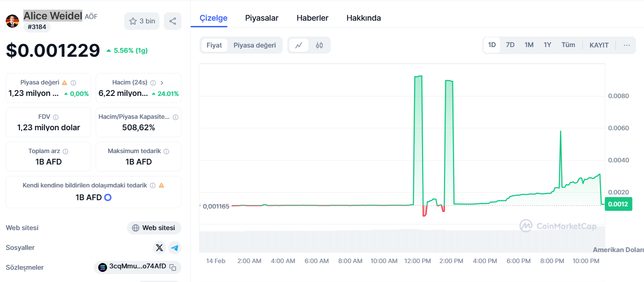Open the Telegram social icon
The height and width of the screenshot is (282, 644).
[175, 248]
